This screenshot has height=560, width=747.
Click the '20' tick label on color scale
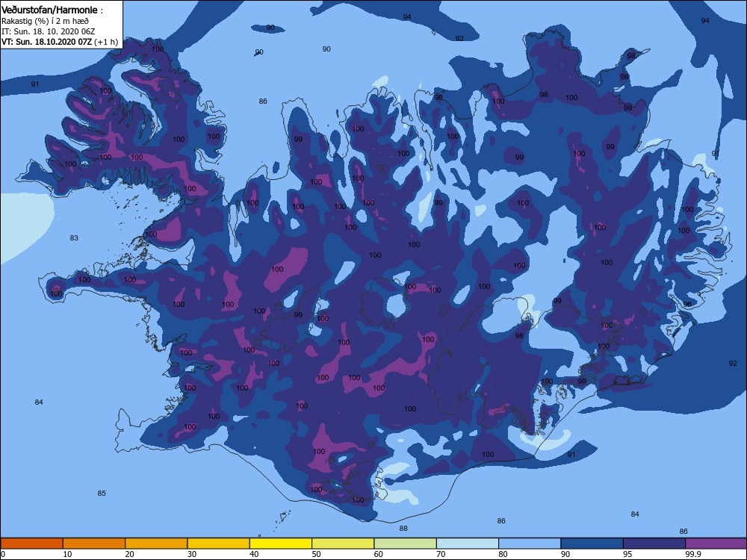129,554
